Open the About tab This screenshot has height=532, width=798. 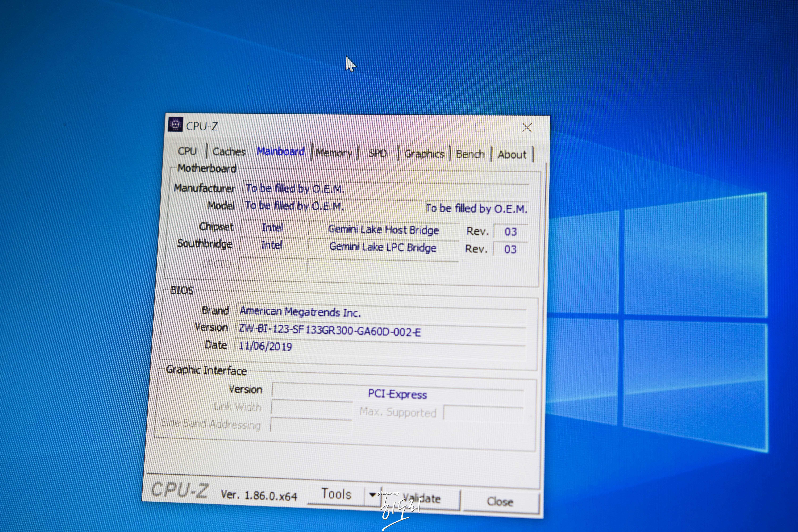[512, 155]
